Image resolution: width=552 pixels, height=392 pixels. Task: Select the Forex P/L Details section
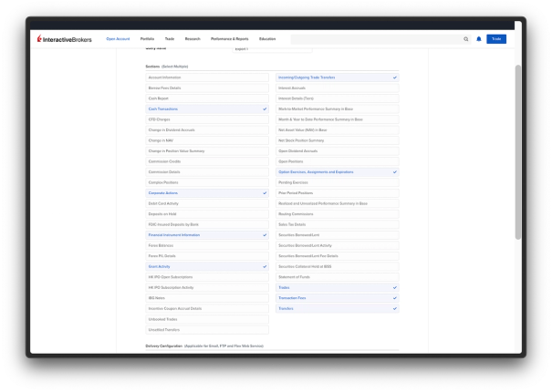[207, 256]
